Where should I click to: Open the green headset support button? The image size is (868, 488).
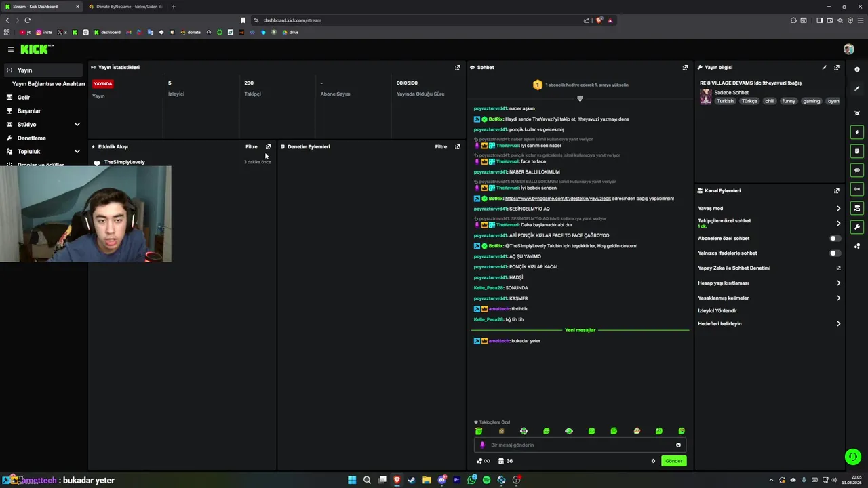coord(853,457)
